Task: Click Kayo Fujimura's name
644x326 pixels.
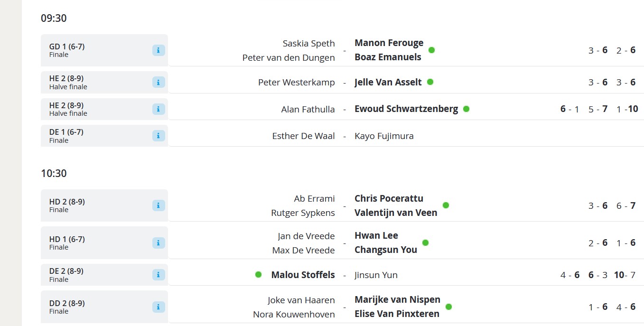Action: [384, 136]
